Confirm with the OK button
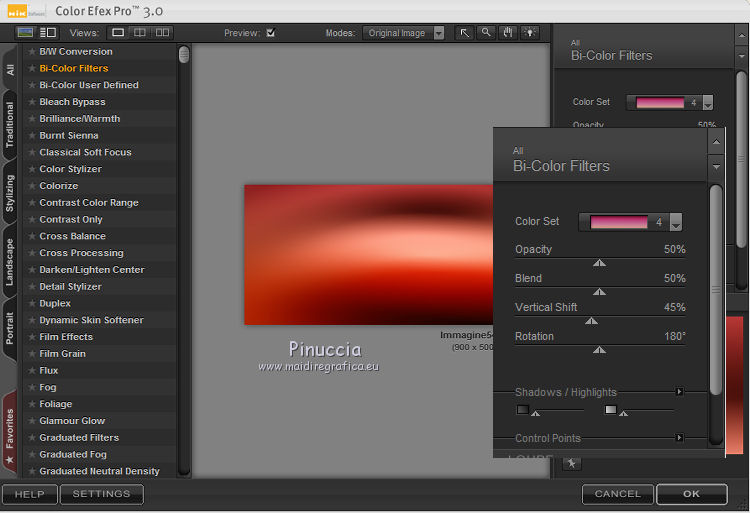Viewport: 750px width, 513px height. click(692, 494)
